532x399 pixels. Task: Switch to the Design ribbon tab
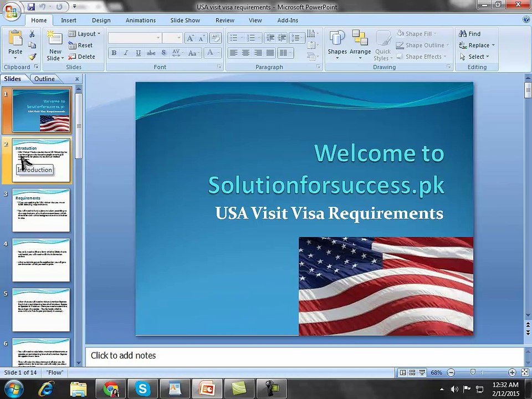101,21
